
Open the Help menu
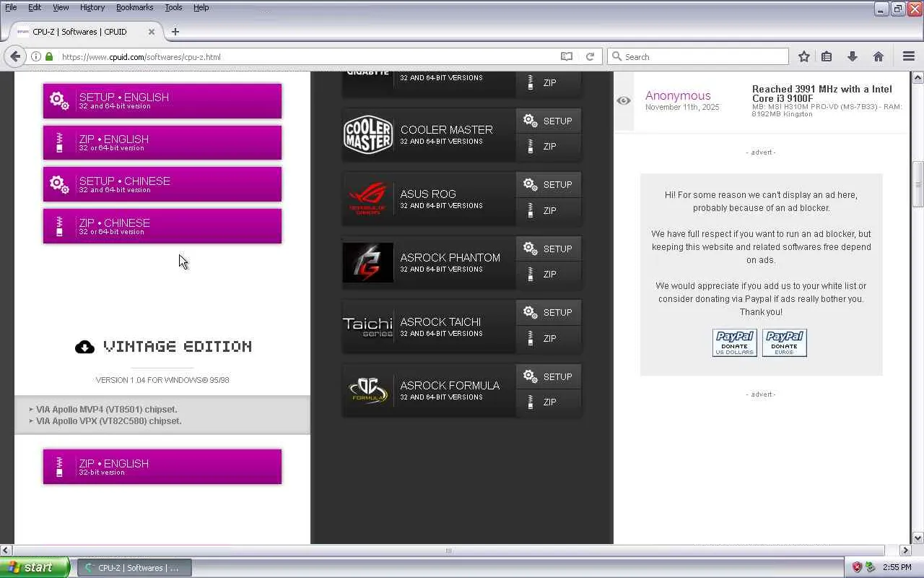point(201,7)
